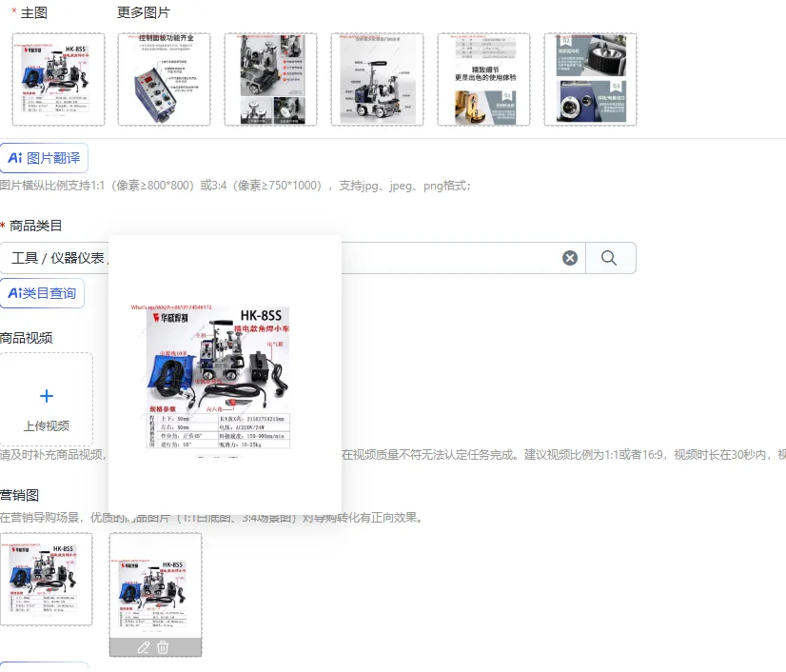Open the AI类目查询 button
The width and height of the screenshot is (786, 672).
[42, 293]
